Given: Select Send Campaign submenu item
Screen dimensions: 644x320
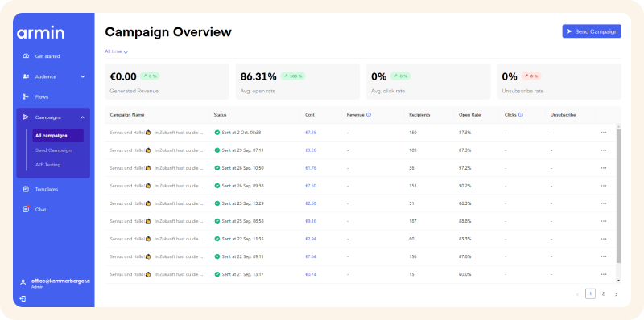Looking at the screenshot, I should 53,150.
